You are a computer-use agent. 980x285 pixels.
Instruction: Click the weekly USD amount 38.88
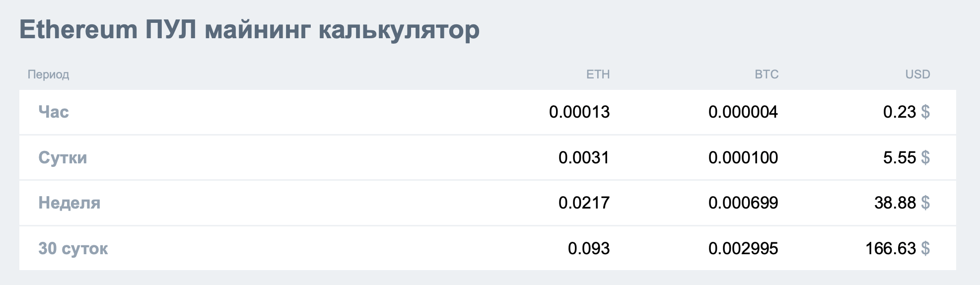click(895, 203)
